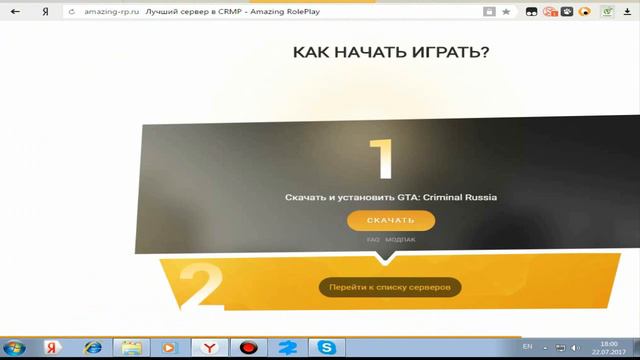This screenshot has width=640, height=360.
Task: Open browser downloads with the arrow icon
Action: pos(627,11)
